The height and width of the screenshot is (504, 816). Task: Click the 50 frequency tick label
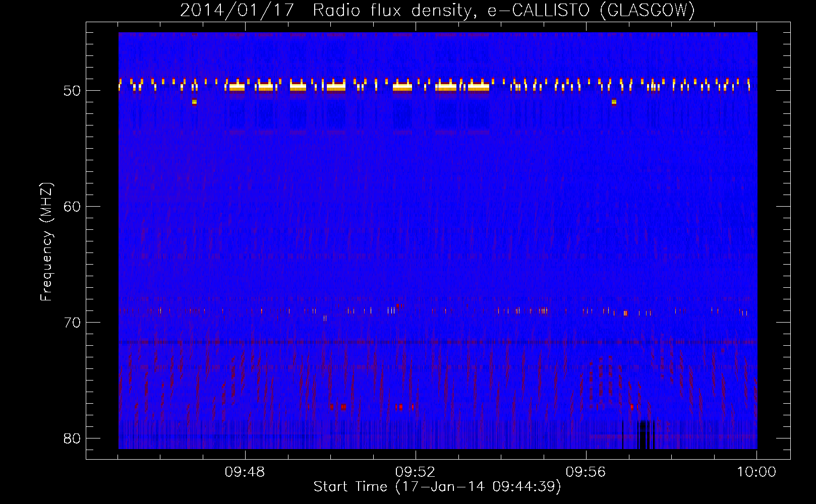click(x=72, y=91)
